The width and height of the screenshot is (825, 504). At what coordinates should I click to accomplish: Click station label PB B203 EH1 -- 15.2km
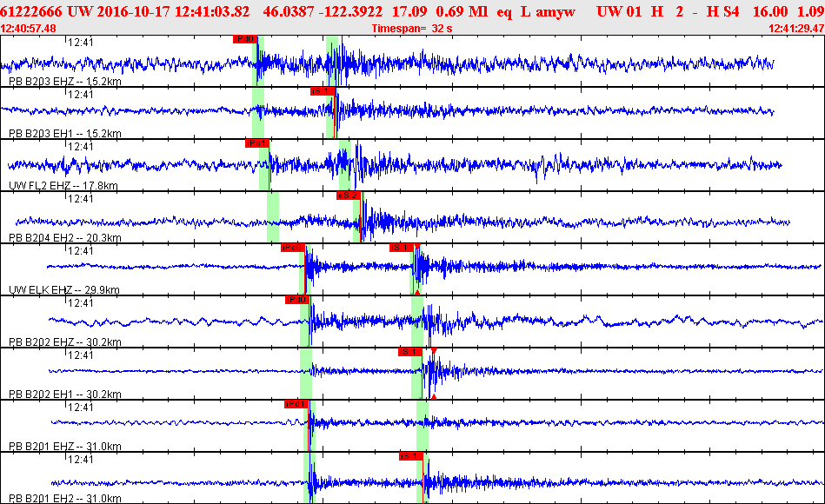tap(65, 134)
